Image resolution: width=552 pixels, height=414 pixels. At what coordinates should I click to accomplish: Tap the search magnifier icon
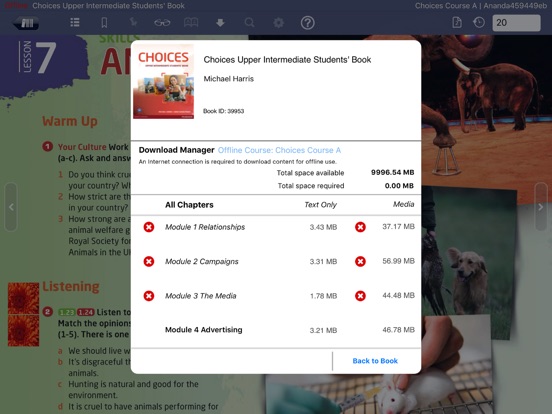250,23
